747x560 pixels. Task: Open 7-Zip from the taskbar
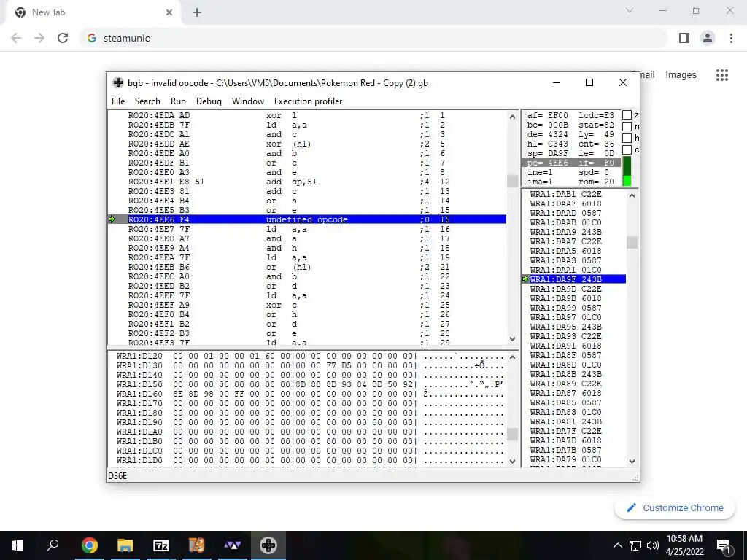pyautogui.click(x=161, y=545)
